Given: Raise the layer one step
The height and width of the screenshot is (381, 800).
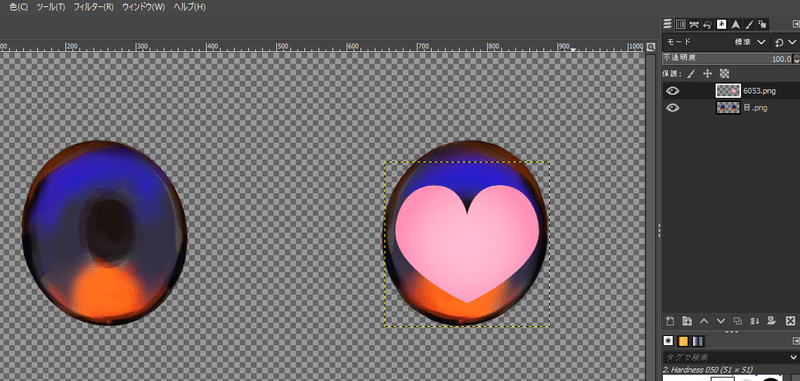Looking at the screenshot, I should pos(704,321).
